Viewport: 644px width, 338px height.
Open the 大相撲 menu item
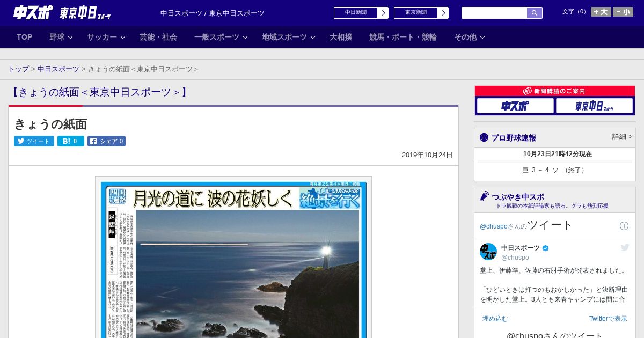pos(341,37)
